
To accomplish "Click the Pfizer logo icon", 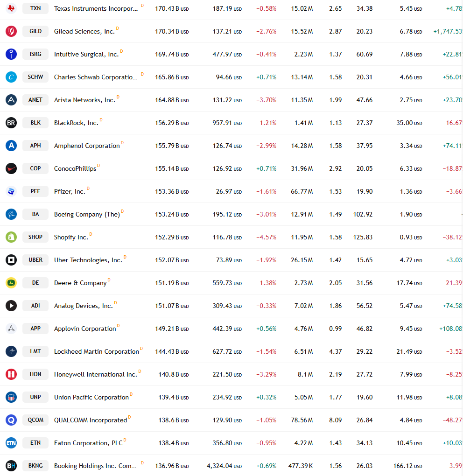I will coord(11,191).
